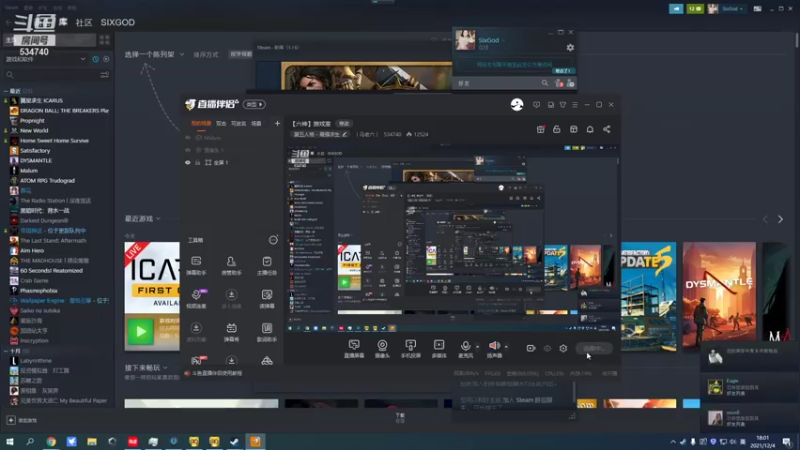Image resolution: width=800 pixels, height=450 pixels.
Task: Open Chrome from Windows taskbar
Action: coord(51,441)
